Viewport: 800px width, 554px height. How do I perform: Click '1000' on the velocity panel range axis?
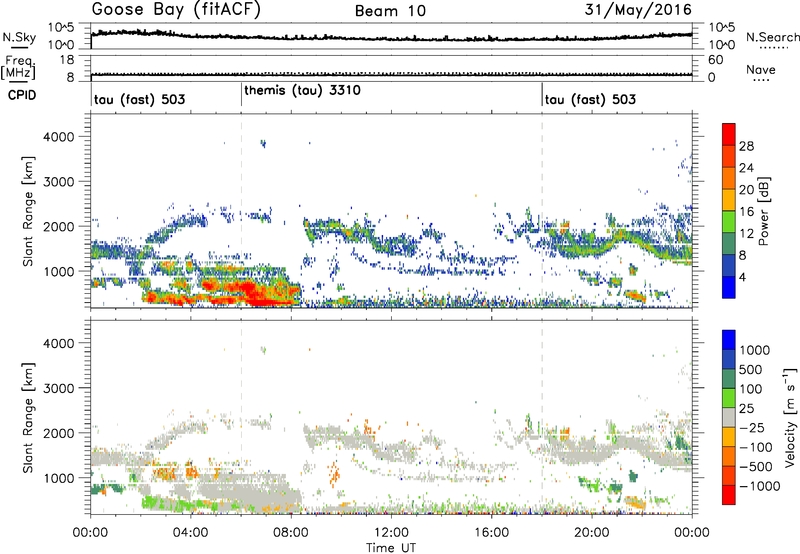point(59,478)
